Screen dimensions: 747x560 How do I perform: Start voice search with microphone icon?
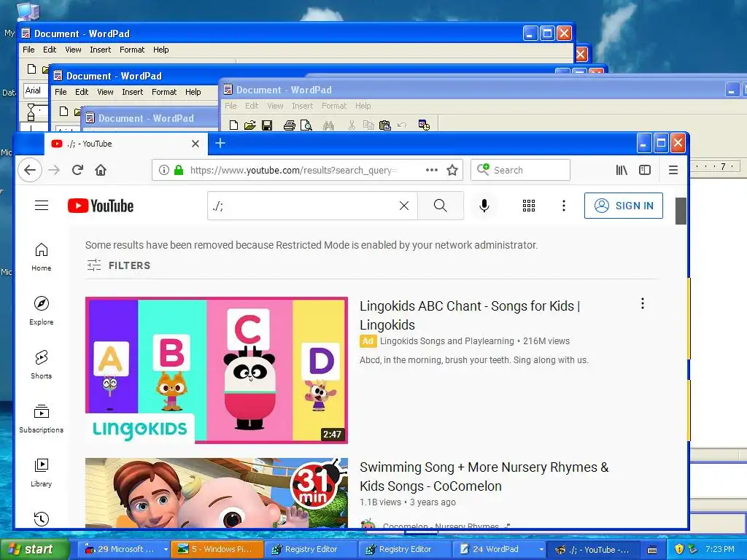[484, 205]
